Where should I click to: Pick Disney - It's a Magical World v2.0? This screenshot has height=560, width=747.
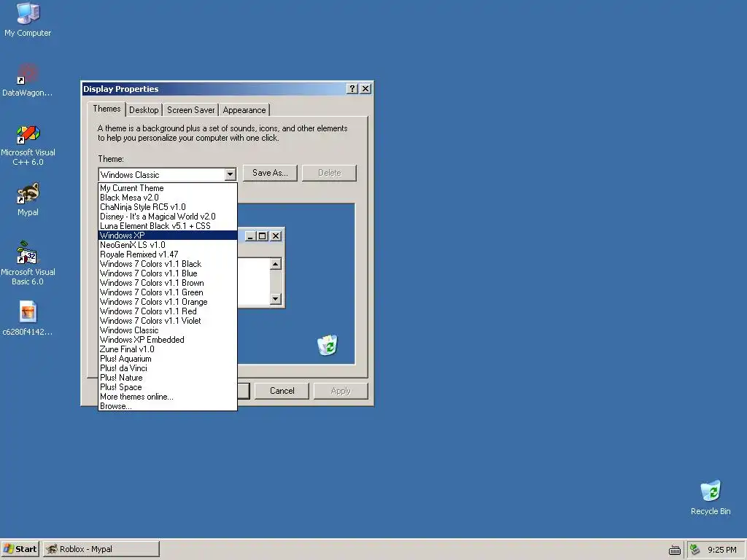coord(168,217)
